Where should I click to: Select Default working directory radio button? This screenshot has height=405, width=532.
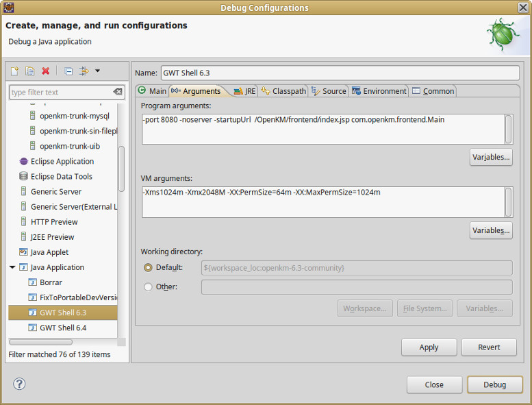pos(149,268)
